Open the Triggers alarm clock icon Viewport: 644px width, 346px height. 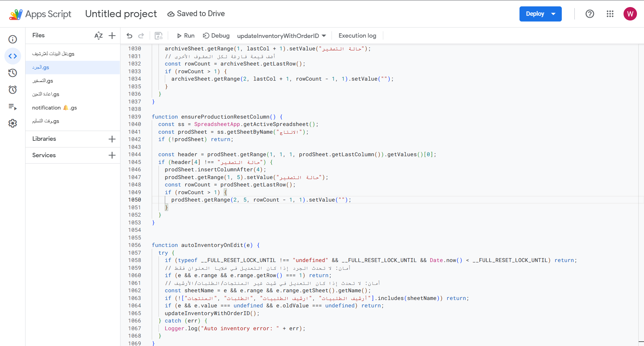[13, 90]
